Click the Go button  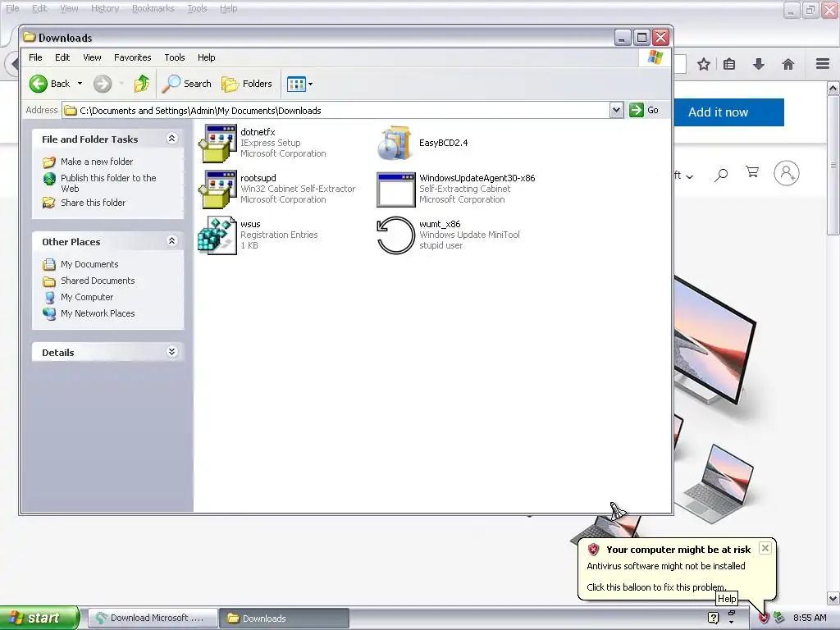coord(645,110)
